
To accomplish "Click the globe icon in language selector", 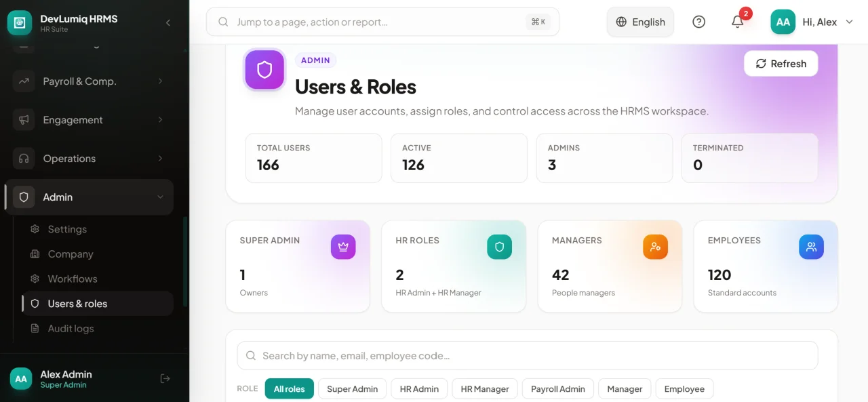I will 621,22.
